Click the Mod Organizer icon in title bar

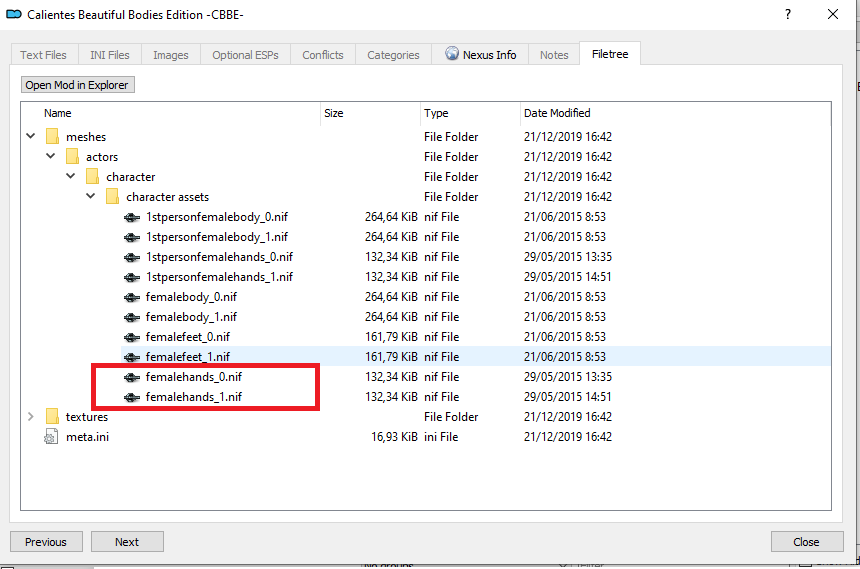click(14, 14)
